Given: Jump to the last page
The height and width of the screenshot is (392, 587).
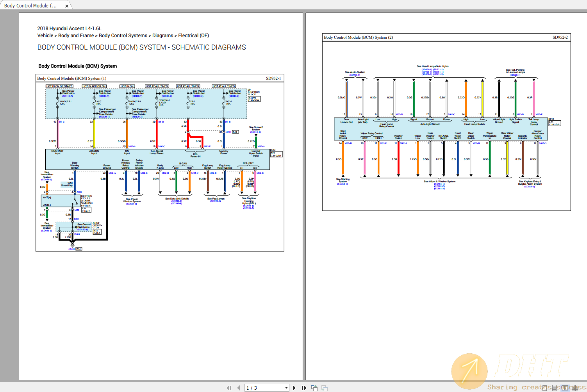Looking at the screenshot, I should point(304,388).
